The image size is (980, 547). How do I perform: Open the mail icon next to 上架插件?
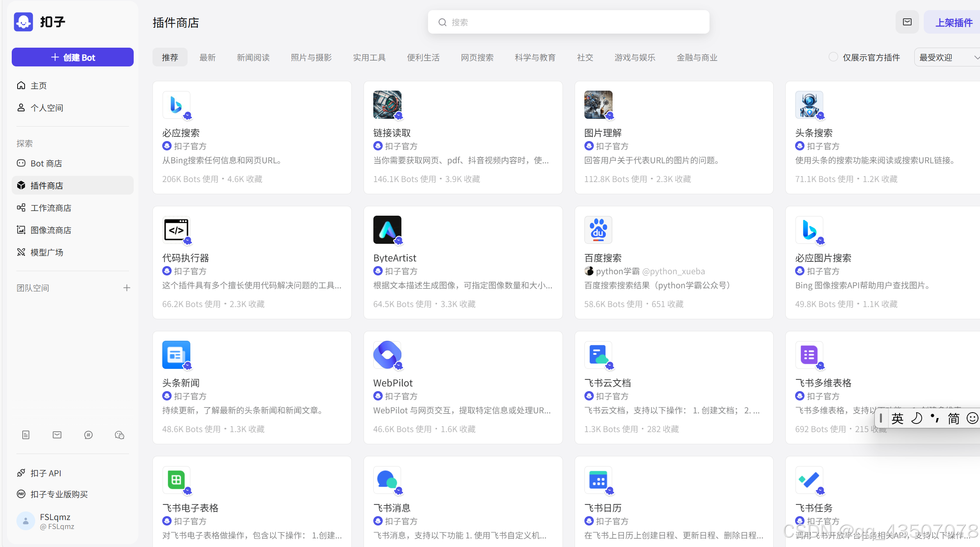(907, 22)
